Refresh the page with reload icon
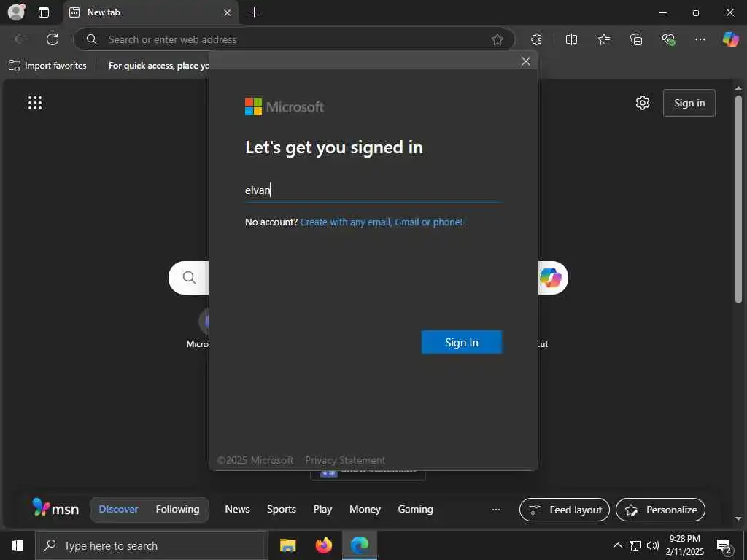 pyautogui.click(x=53, y=39)
